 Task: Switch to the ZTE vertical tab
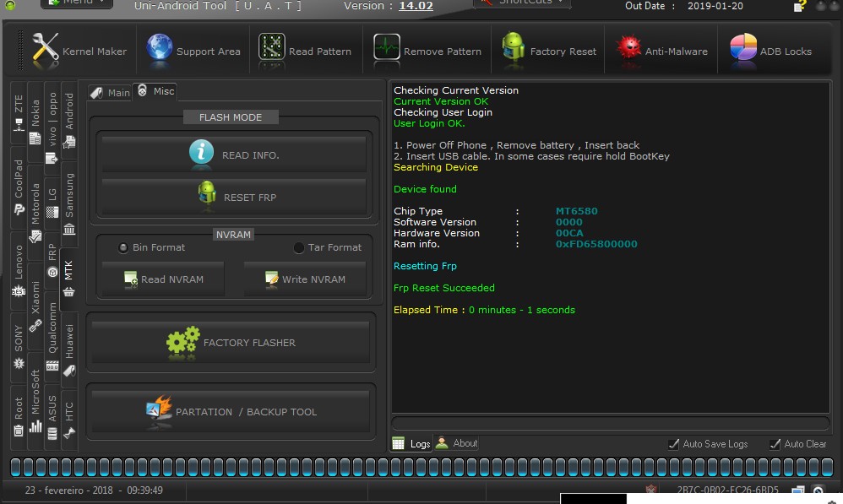(x=19, y=113)
